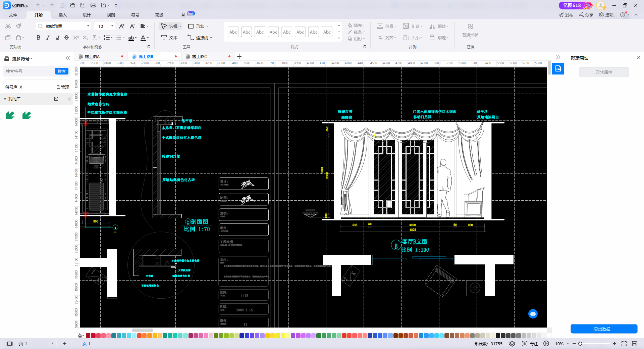The width and height of the screenshot is (644, 349).
Task: Click the Export Data (导出数据) button
Action: (x=604, y=329)
